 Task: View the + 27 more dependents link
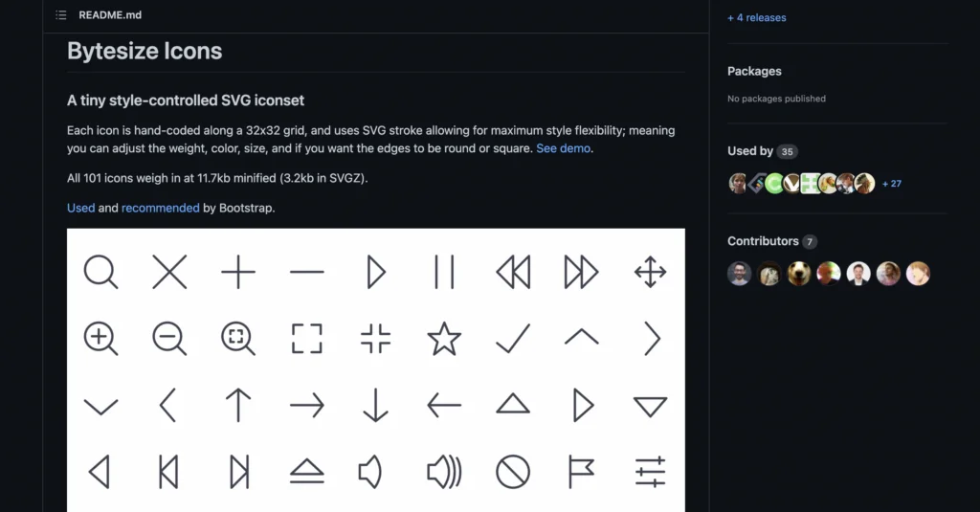892,183
